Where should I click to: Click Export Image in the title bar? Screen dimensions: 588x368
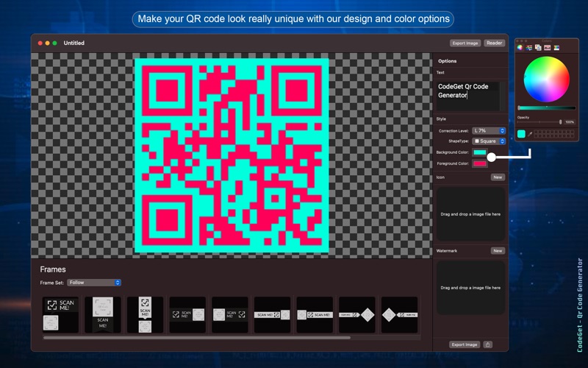click(465, 43)
